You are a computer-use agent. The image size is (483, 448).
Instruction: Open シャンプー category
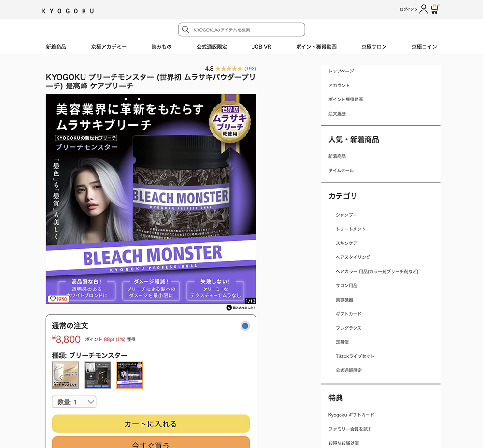tap(346, 215)
